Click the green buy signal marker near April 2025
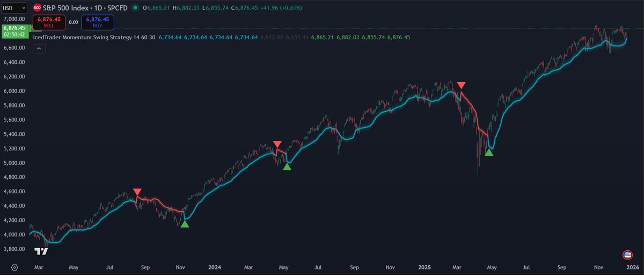Image resolution: width=644 pixels, height=275 pixels. [x=488, y=153]
